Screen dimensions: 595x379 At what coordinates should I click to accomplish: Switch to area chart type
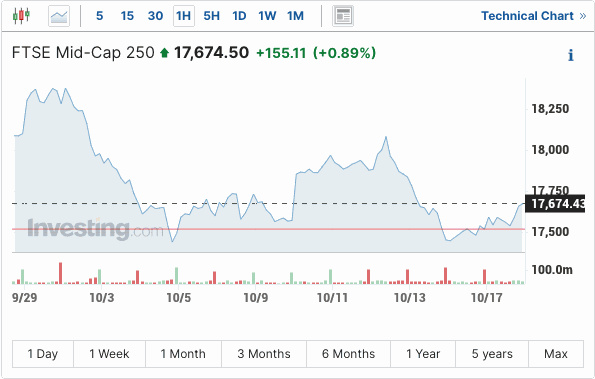[59, 16]
